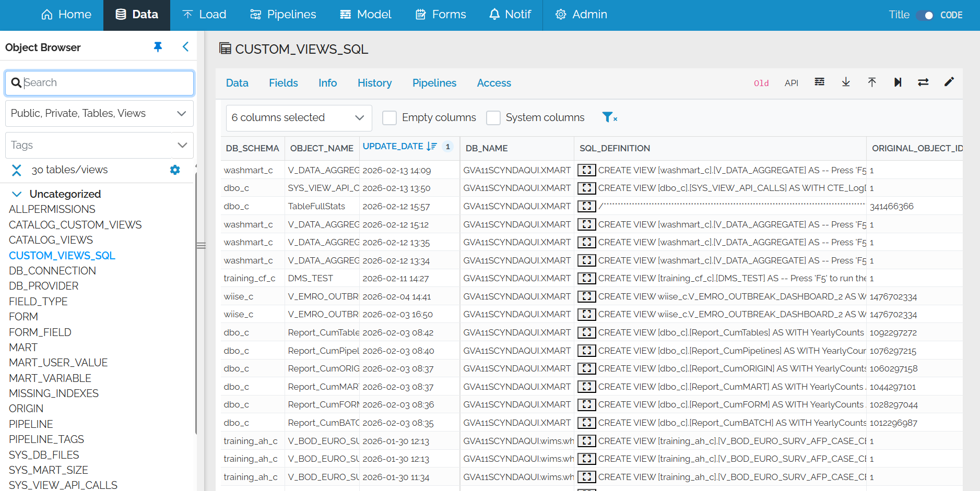Click the API button
The height and width of the screenshot is (491, 980).
point(792,82)
